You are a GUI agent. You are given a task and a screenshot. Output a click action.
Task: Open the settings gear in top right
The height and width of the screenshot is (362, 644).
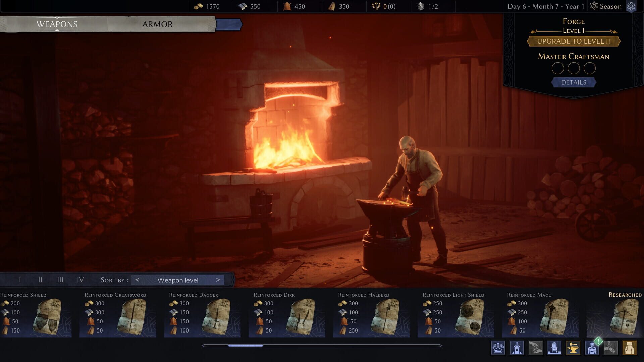[x=632, y=6]
